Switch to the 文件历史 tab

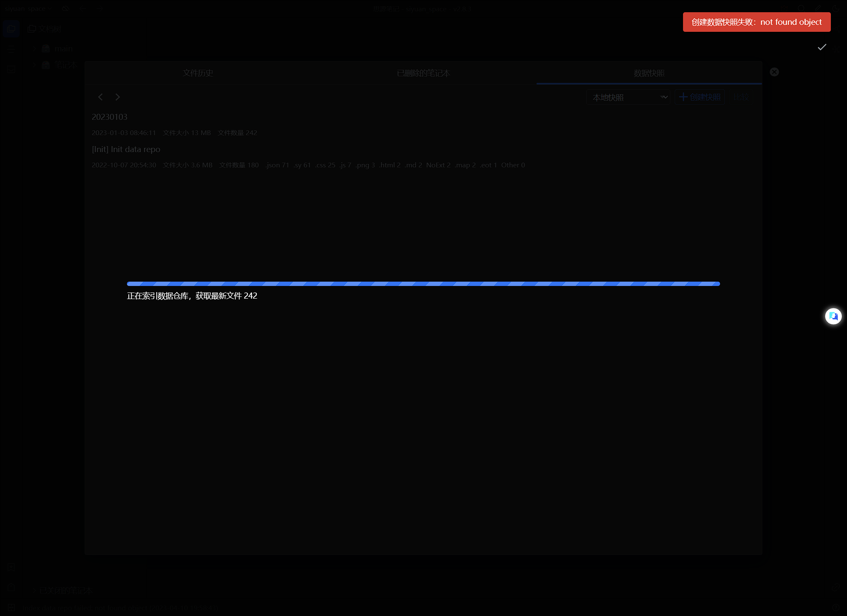(x=198, y=73)
